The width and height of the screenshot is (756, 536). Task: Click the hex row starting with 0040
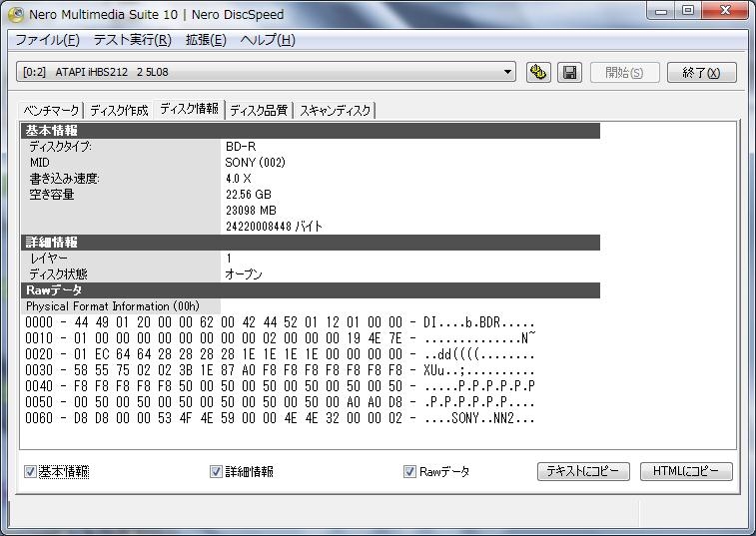(x=280, y=386)
